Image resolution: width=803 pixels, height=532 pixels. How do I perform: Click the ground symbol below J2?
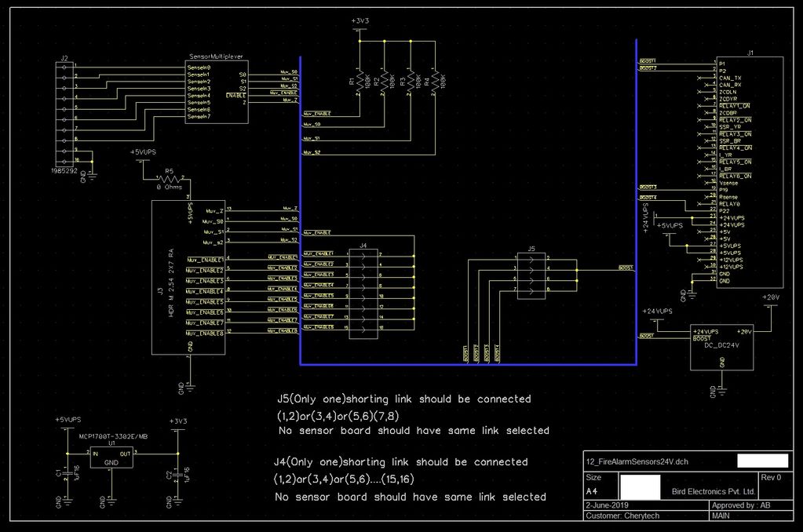point(92,176)
